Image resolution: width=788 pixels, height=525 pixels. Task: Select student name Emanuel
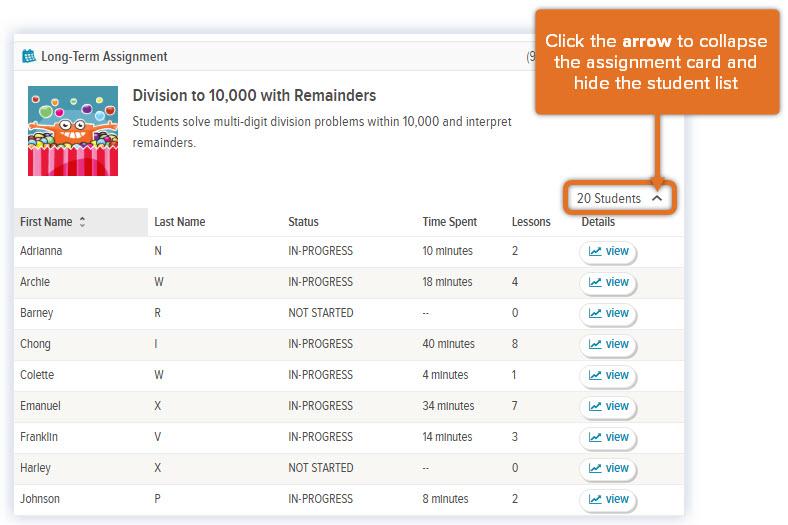pyautogui.click(x=40, y=406)
